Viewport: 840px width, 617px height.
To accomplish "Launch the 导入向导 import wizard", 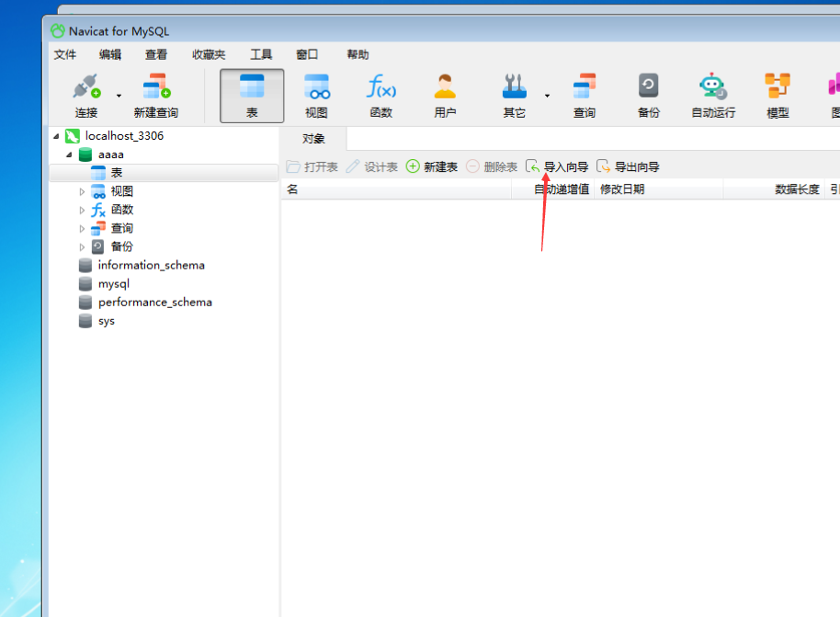I will click(557, 166).
